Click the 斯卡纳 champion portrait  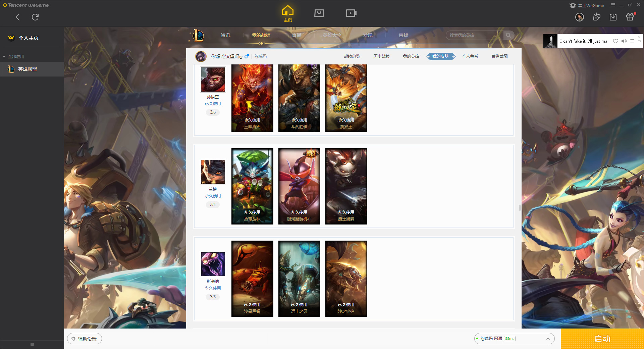[x=213, y=264]
